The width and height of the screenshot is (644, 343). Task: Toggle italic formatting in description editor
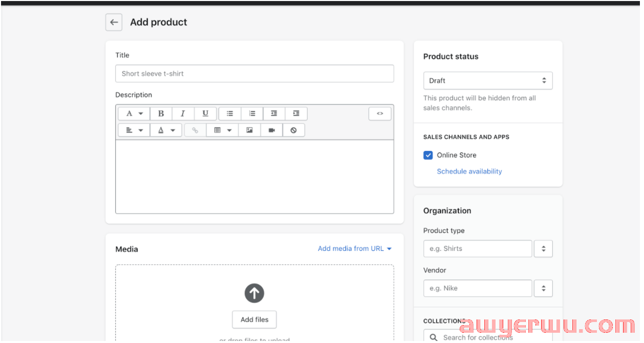click(183, 114)
